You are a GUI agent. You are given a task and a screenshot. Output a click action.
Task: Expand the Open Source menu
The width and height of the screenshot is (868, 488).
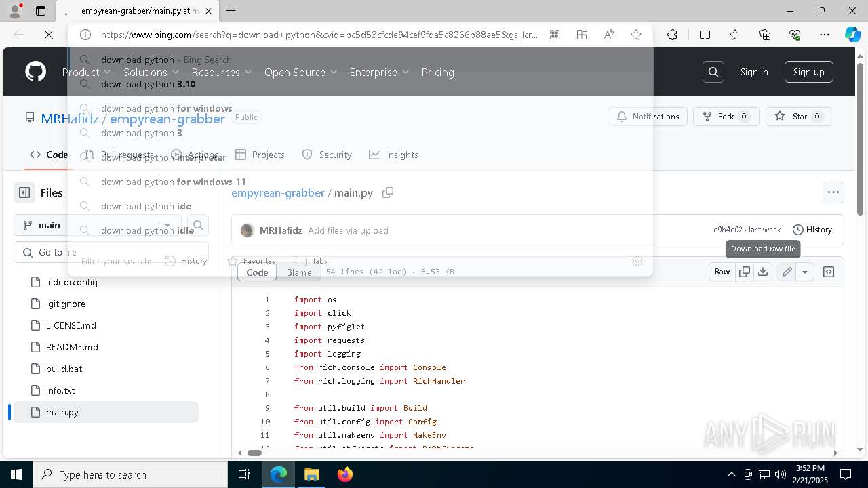tap(300, 72)
